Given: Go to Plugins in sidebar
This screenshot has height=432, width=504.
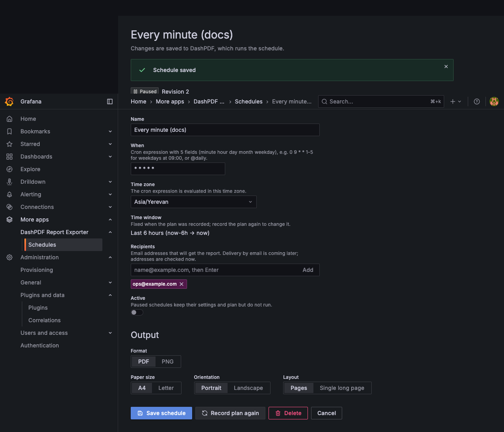Looking at the screenshot, I should pos(38,308).
